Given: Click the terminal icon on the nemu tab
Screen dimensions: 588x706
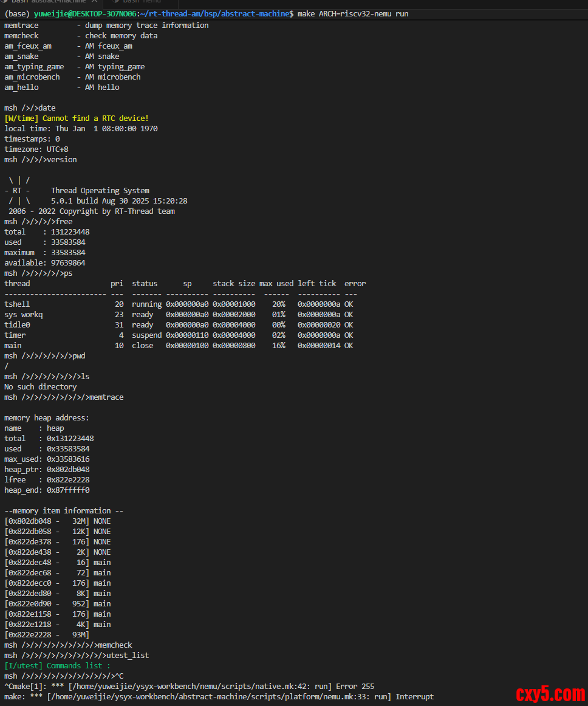Looking at the screenshot, I should pos(116,2).
